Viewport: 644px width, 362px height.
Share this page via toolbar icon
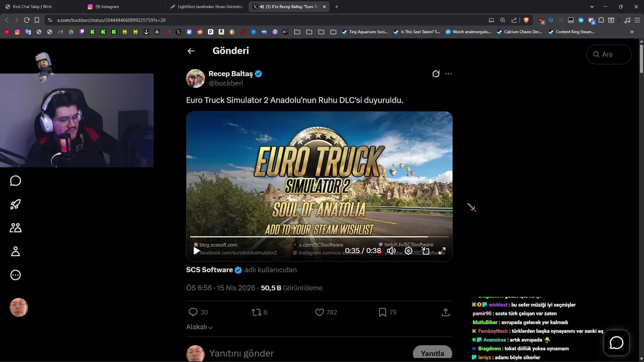[x=514, y=20]
